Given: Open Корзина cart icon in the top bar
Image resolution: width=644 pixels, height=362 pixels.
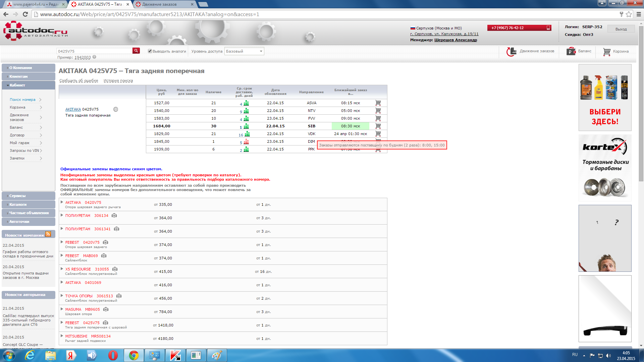Looking at the screenshot, I should pyautogui.click(x=607, y=52).
